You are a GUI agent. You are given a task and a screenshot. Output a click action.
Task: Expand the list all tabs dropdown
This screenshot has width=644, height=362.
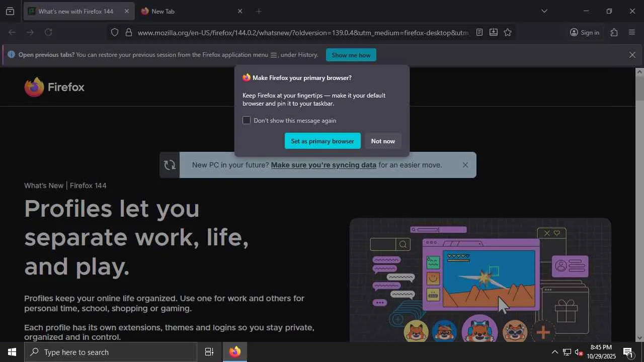click(544, 11)
